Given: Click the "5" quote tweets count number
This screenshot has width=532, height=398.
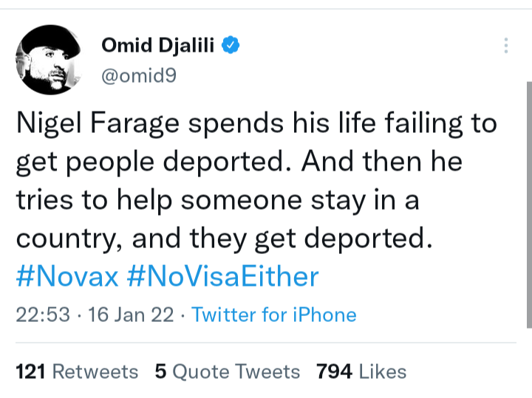Looking at the screenshot, I should coord(160,371).
